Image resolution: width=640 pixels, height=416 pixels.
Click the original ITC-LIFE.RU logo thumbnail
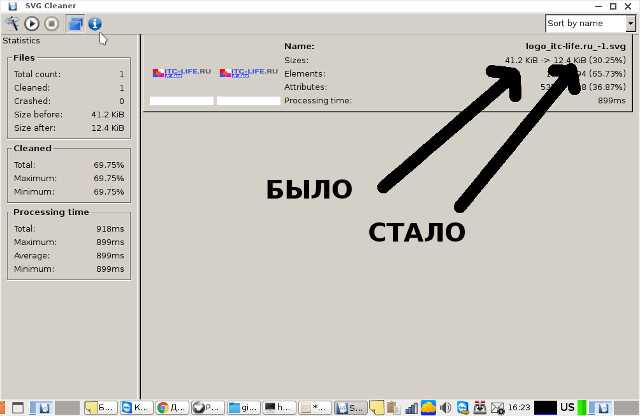pos(182,73)
